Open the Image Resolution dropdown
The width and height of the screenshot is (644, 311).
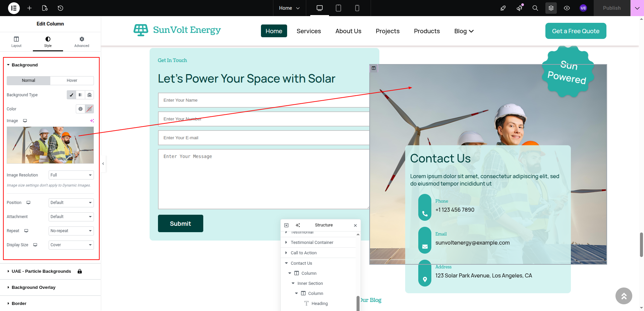click(x=71, y=175)
